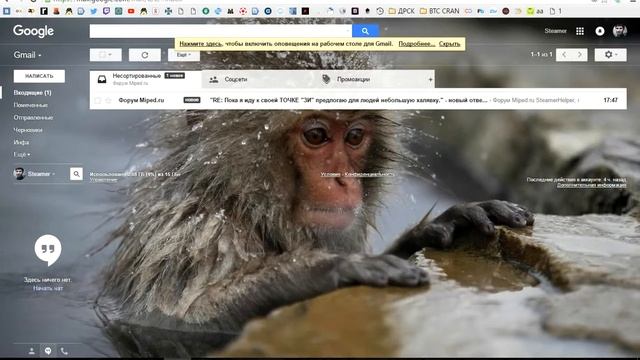Open the YouTube bookmark icon
The image size is (640, 360).
131,11
